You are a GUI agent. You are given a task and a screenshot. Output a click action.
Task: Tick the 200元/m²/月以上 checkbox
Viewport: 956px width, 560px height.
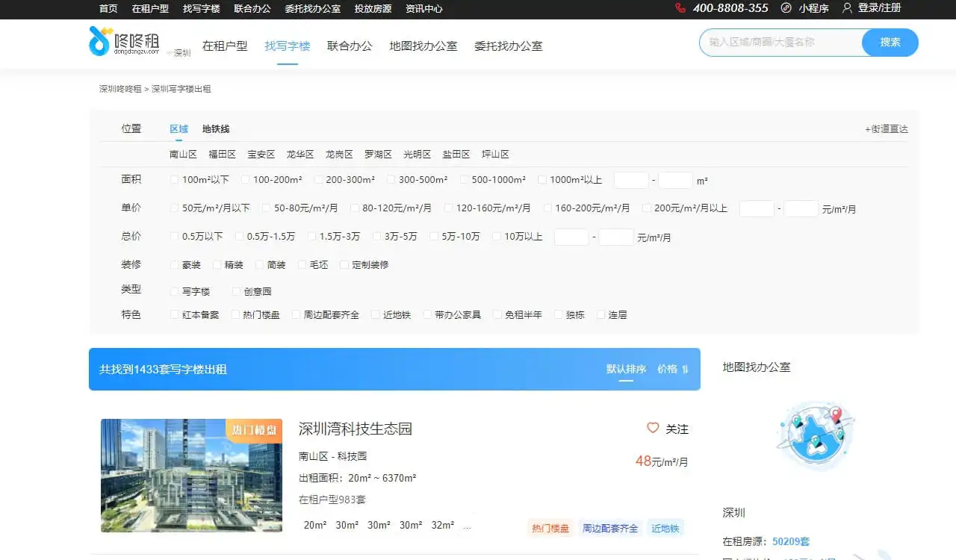click(x=647, y=208)
